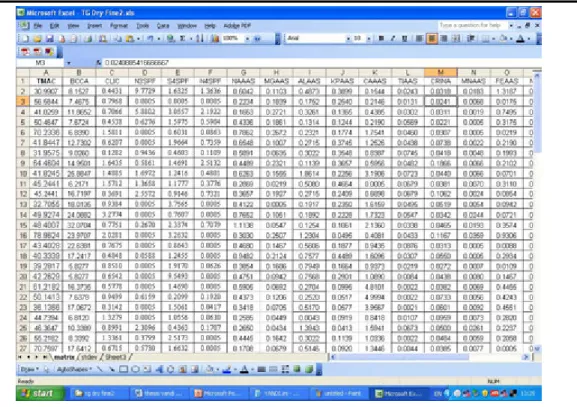Click the third Adobe PDF toolbar icon
This screenshot has height=407, width=577.
[49, 52]
